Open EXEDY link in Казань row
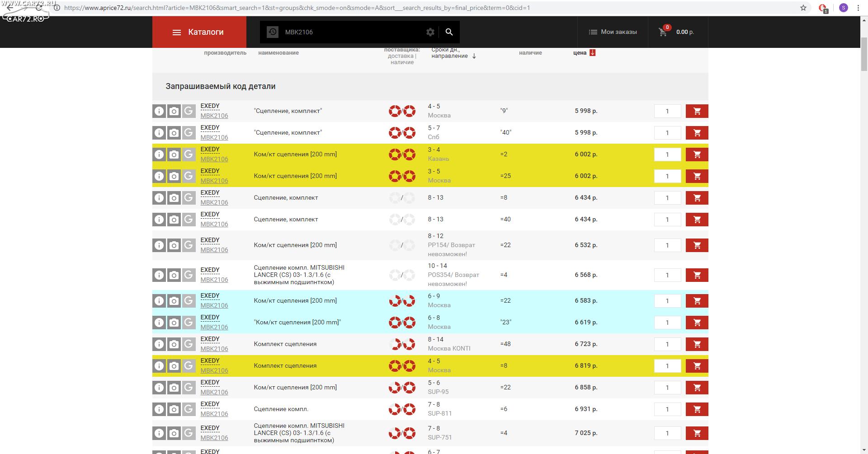This screenshot has width=868, height=454. [x=210, y=150]
